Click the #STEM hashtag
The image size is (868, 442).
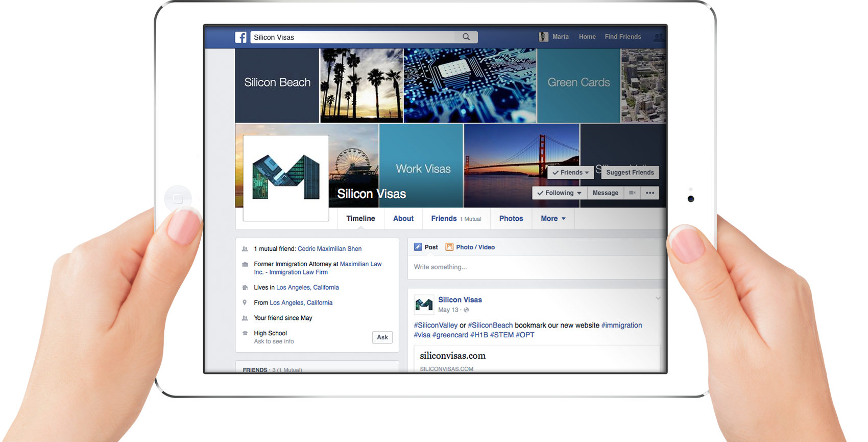pos(502,335)
